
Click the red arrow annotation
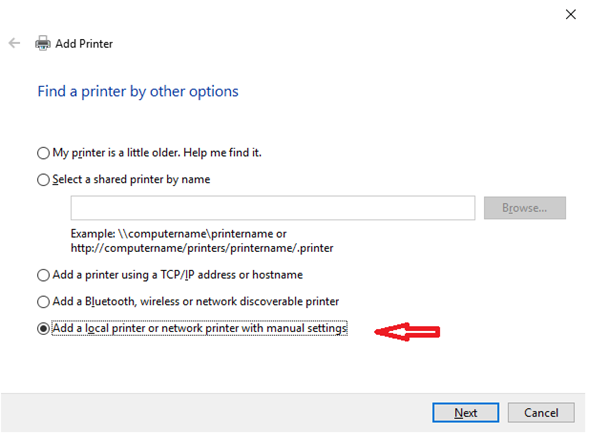pyautogui.click(x=407, y=331)
